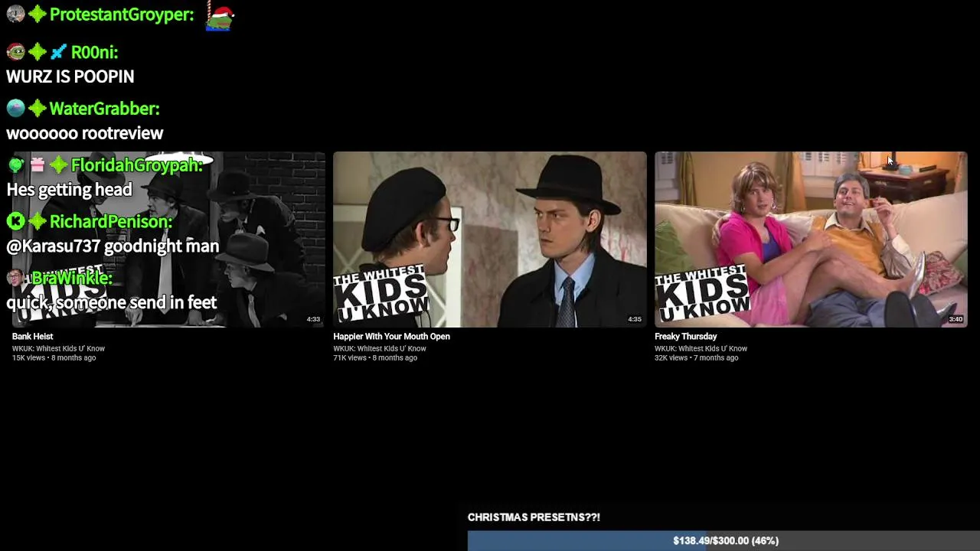
Task: Click the 3:40 duration badge on Freaky Thursday
Action: coord(955,319)
